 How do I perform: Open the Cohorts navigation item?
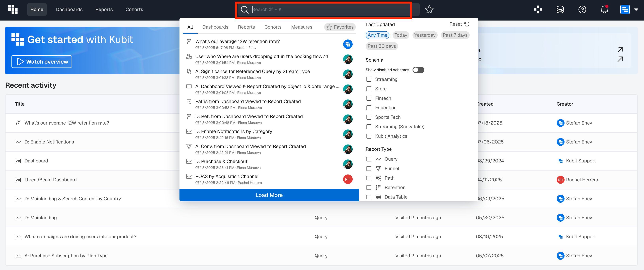click(x=134, y=9)
